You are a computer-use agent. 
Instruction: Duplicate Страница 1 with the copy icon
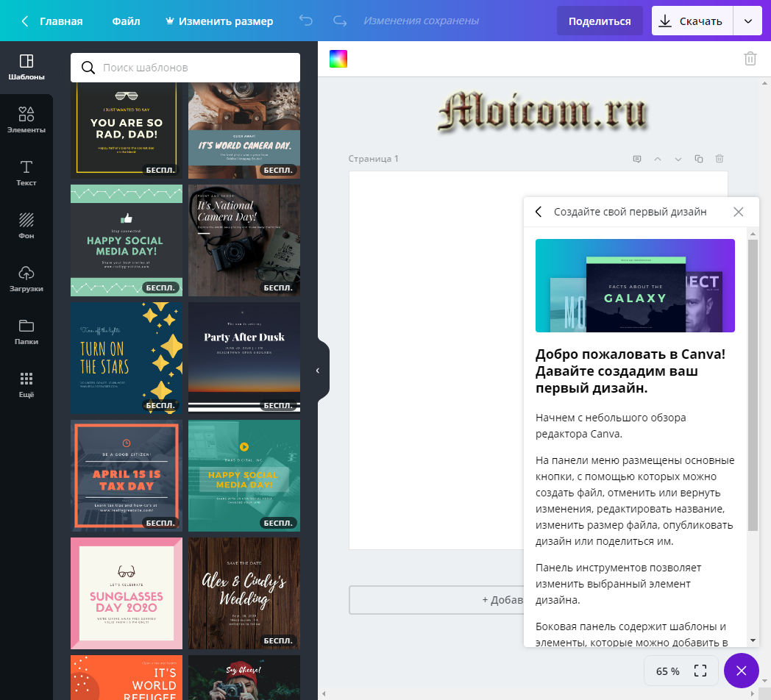pyautogui.click(x=699, y=159)
